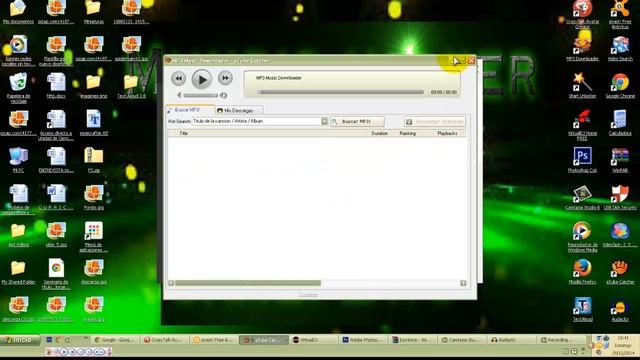Open the WinRAR desktop shortcut
The width and height of the screenshot is (640, 360).
point(620,160)
